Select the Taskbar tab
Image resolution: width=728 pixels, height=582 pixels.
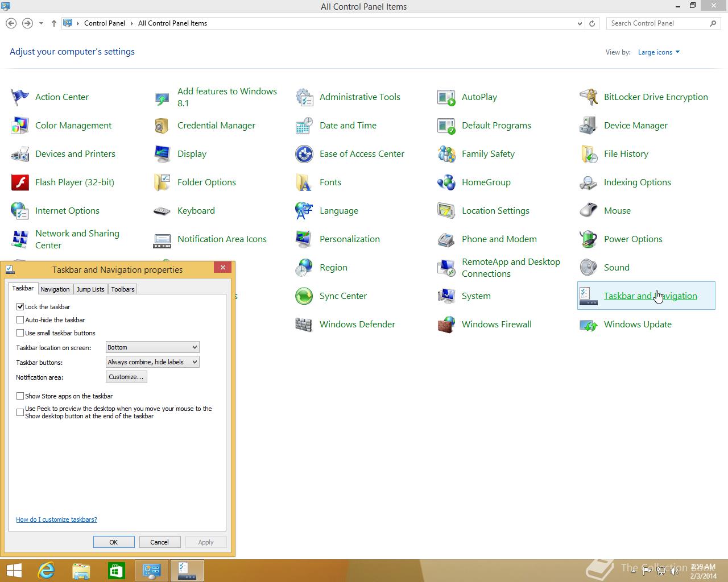(x=23, y=288)
